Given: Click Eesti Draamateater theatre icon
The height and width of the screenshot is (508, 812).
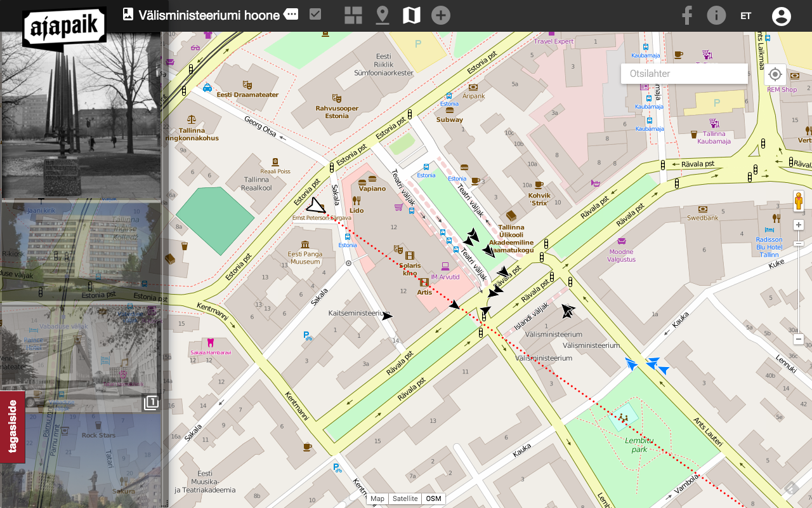Looking at the screenshot, I should 247,84.
